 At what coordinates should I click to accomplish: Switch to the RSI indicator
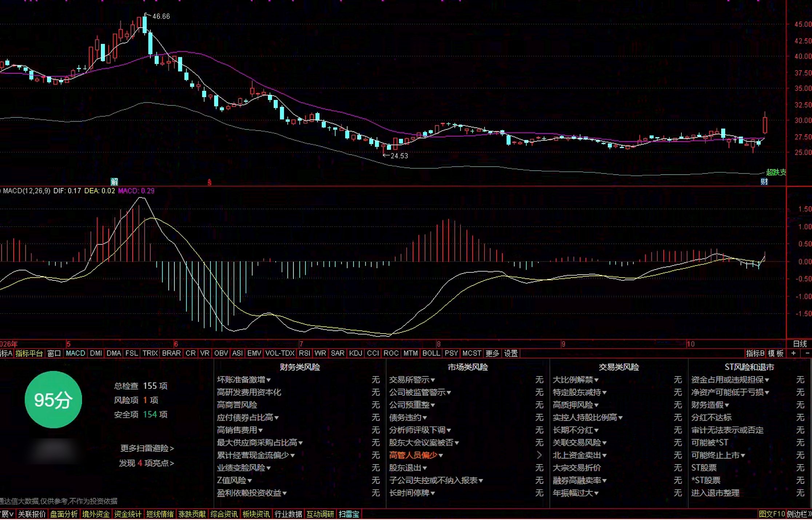click(304, 353)
